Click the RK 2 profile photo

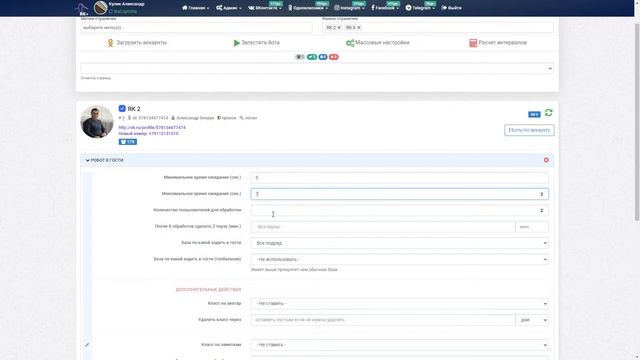[97, 122]
